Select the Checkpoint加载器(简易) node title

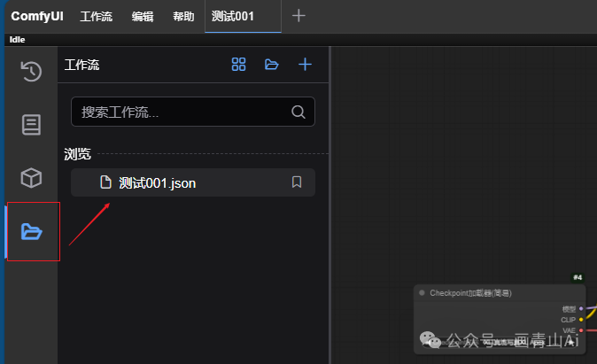point(470,293)
